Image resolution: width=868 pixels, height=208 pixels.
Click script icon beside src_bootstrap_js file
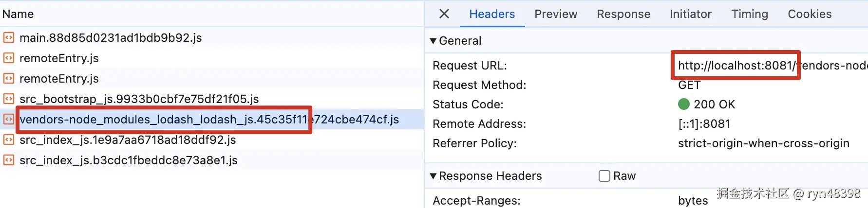[x=9, y=99]
